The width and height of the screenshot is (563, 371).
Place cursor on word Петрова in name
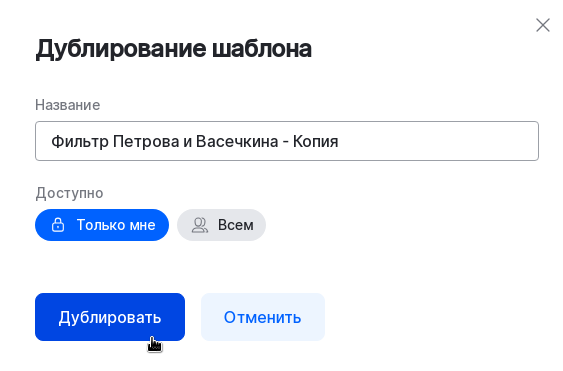click(x=146, y=142)
